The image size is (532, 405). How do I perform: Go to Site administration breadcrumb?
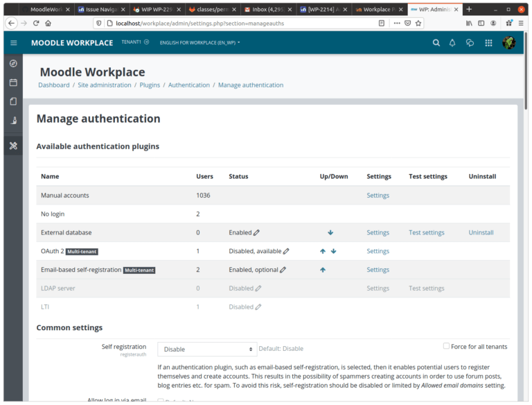click(105, 85)
